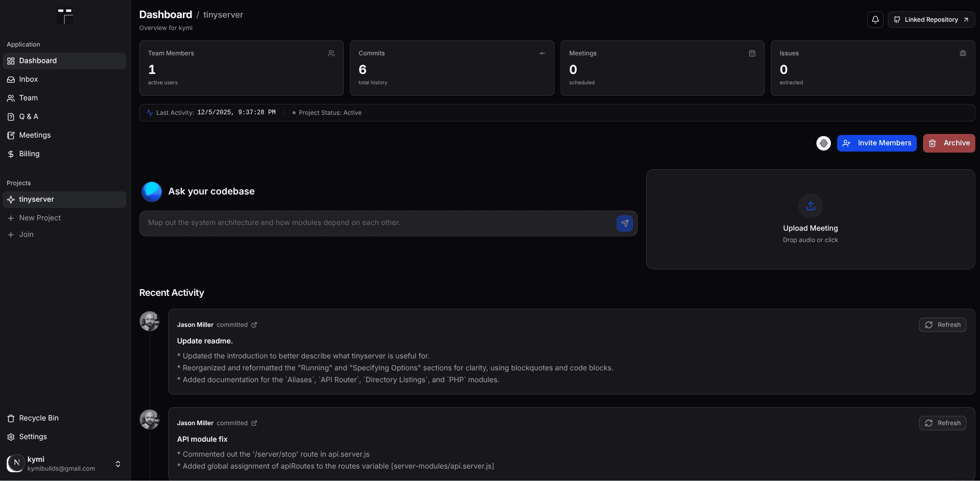Image resolution: width=980 pixels, height=481 pixels.
Task: Click the people icon on Team Members card
Action: click(x=331, y=53)
